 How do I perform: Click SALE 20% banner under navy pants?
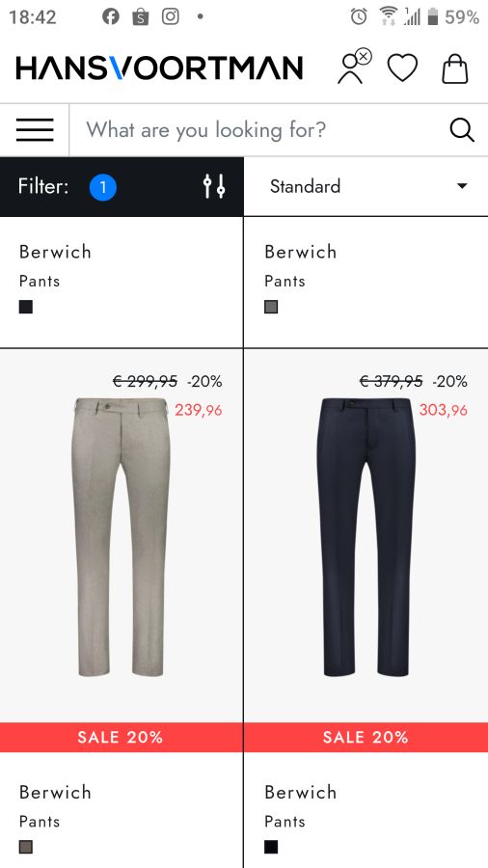point(366,738)
